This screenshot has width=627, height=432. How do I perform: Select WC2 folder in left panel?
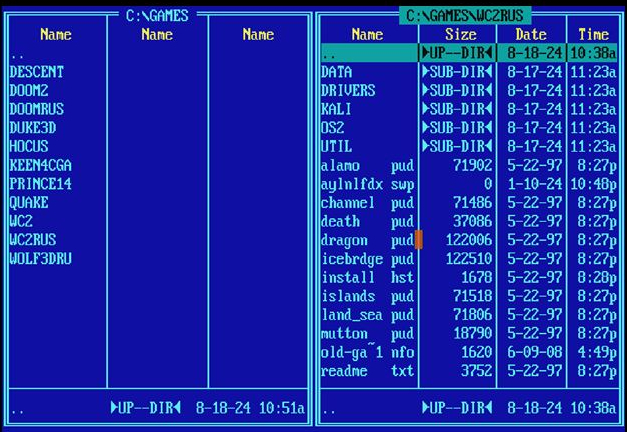[21, 221]
